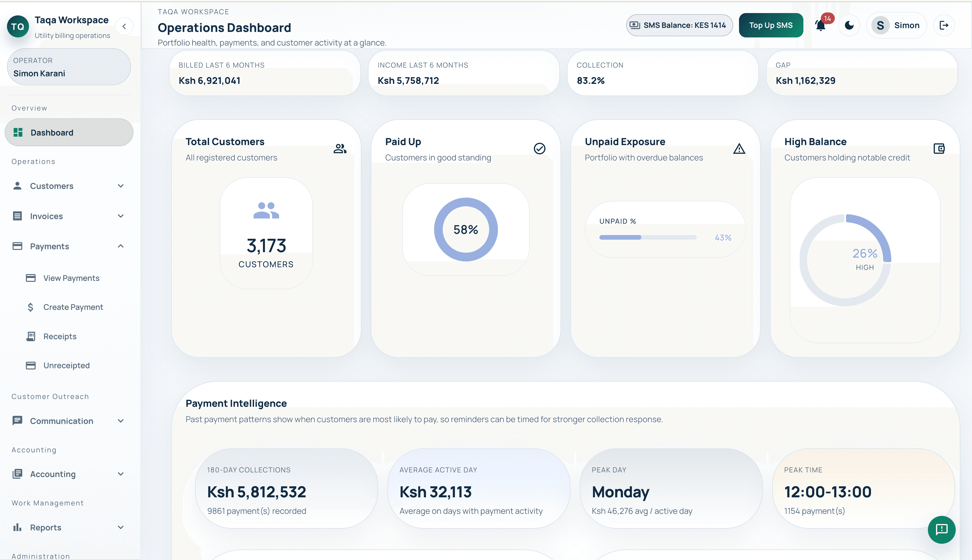The image size is (972, 560).
Task: Collapse the sidebar with the chevron button
Action: (124, 26)
